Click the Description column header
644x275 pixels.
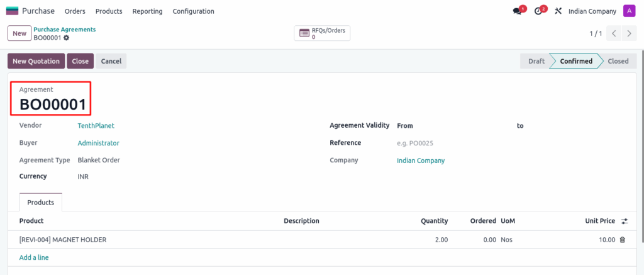[x=301, y=221]
